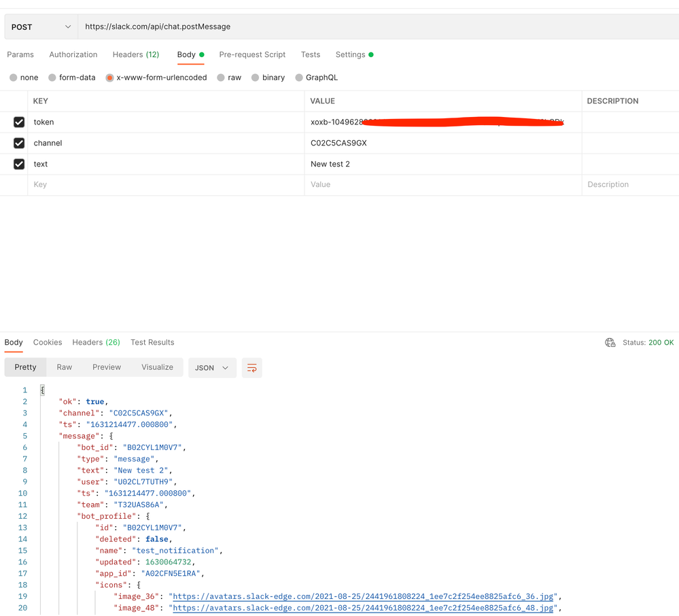Open the Settings tab
The width and height of the screenshot is (679, 616).
[354, 54]
